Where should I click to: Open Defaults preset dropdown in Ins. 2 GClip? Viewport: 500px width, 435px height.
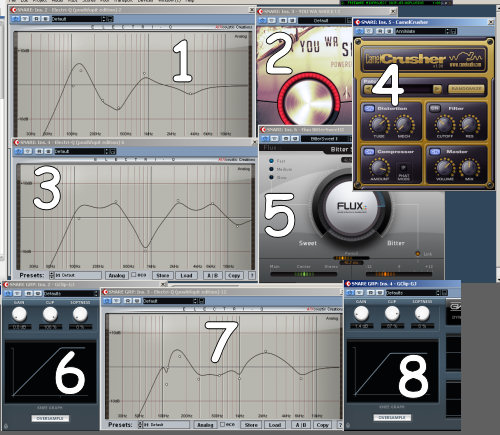[x=69, y=293]
